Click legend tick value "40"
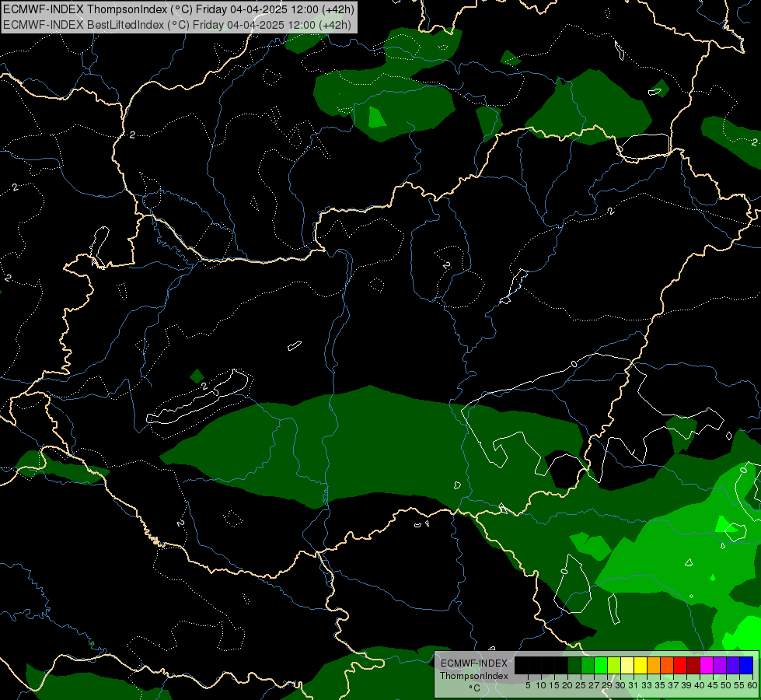Viewport: 761px width, 700px height. click(x=700, y=685)
